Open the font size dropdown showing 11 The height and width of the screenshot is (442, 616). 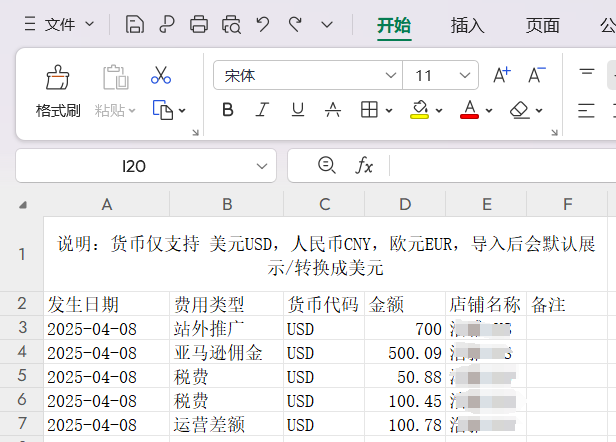(464, 75)
